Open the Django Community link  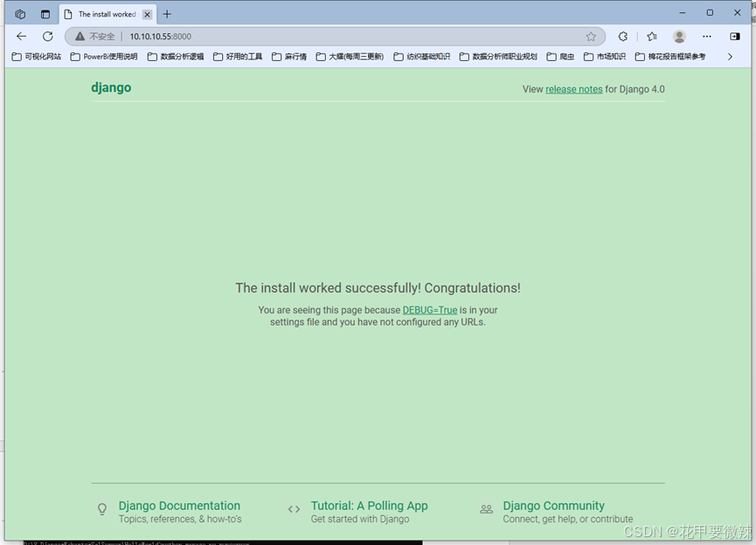coord(553,506)
